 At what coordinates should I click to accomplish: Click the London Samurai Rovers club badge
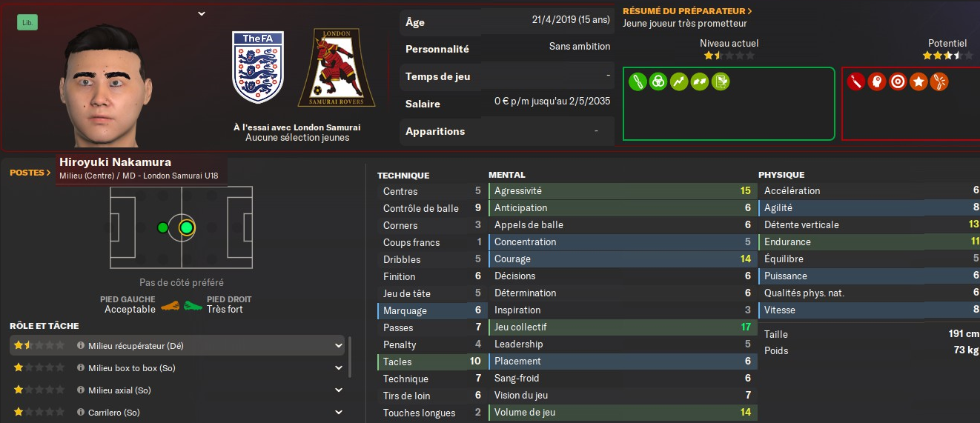coord(337,67)
